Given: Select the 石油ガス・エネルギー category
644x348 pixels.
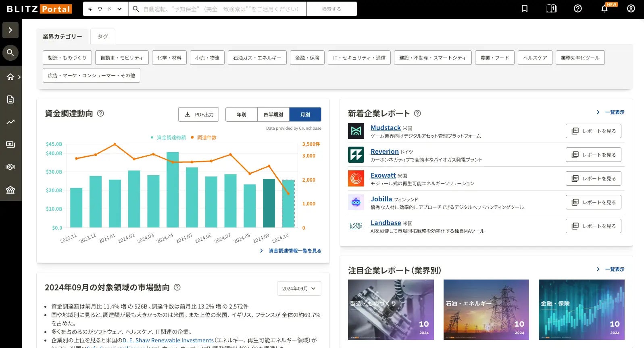Looking at the screenshot, I should 257,58.
